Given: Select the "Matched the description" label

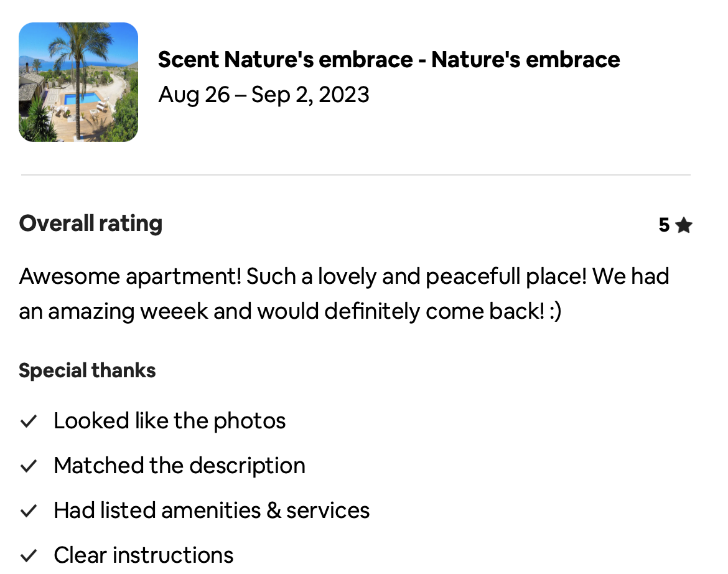Looking at the screenshot, I should 179,466.
